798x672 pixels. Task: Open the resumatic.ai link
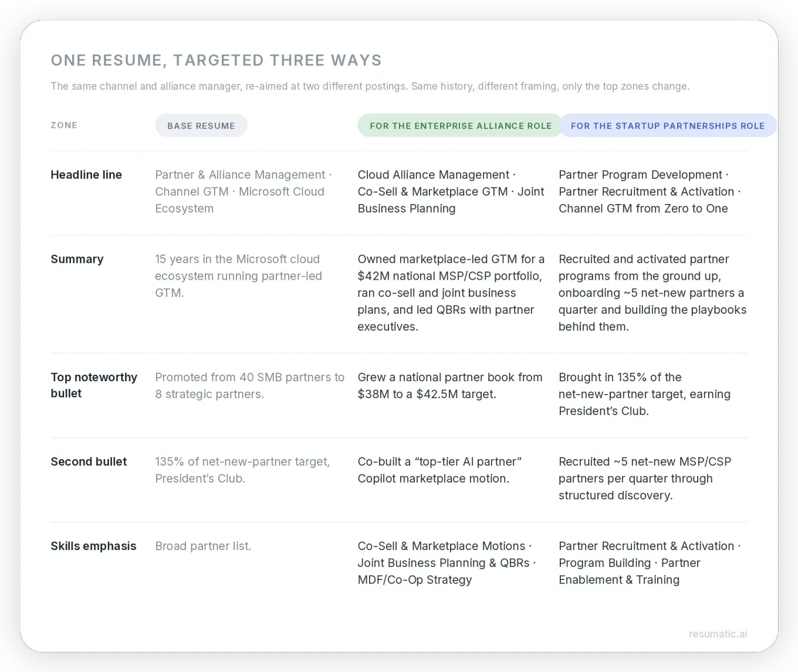[x=718, y=634]
